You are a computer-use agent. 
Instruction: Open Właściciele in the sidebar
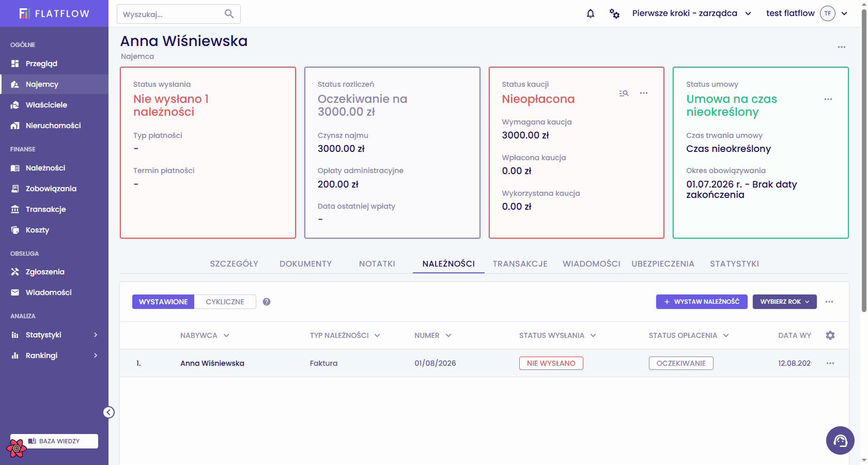coord(54,105)
